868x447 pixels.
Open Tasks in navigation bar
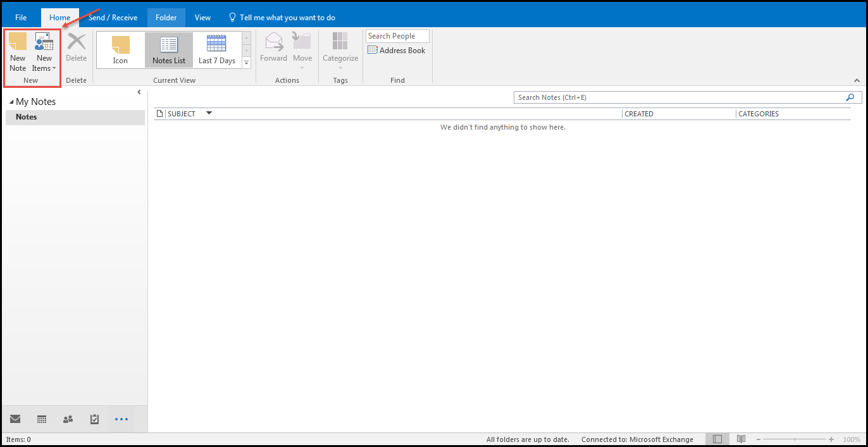click(x=95, y=419)
